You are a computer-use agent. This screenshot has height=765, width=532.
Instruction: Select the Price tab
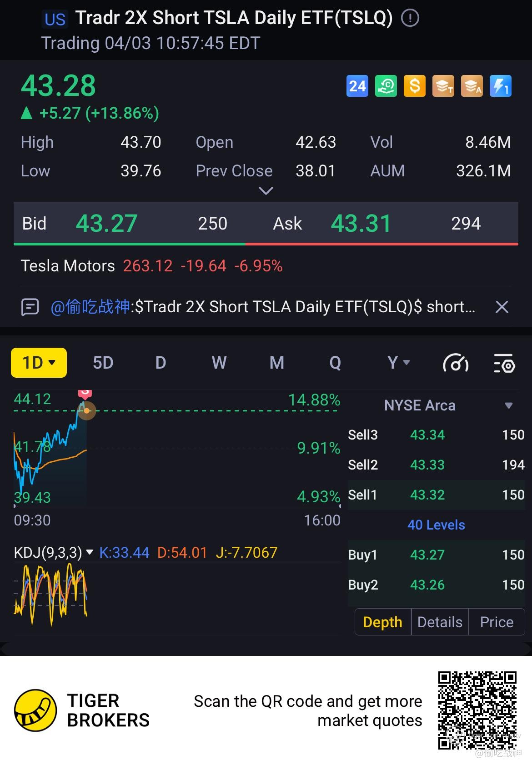497,622
